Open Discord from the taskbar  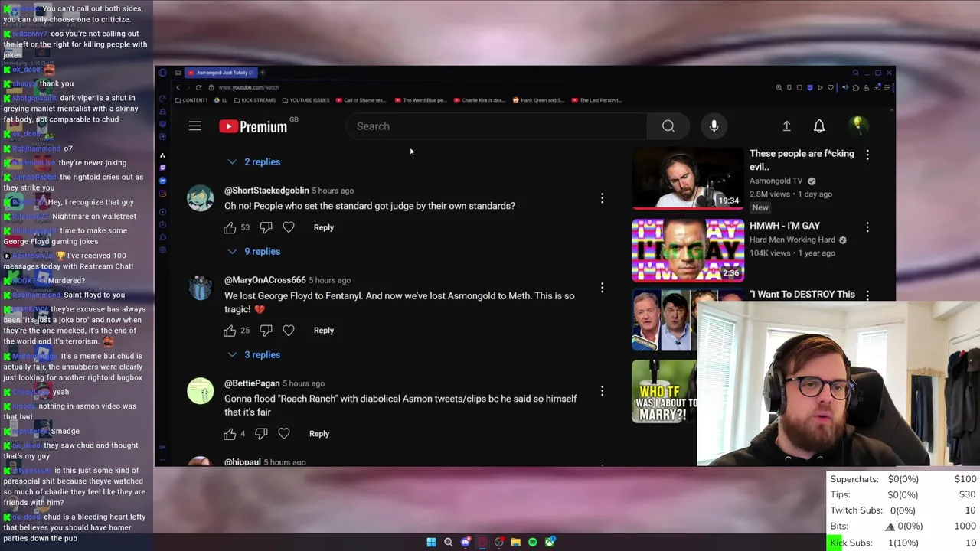click(465, 542)
